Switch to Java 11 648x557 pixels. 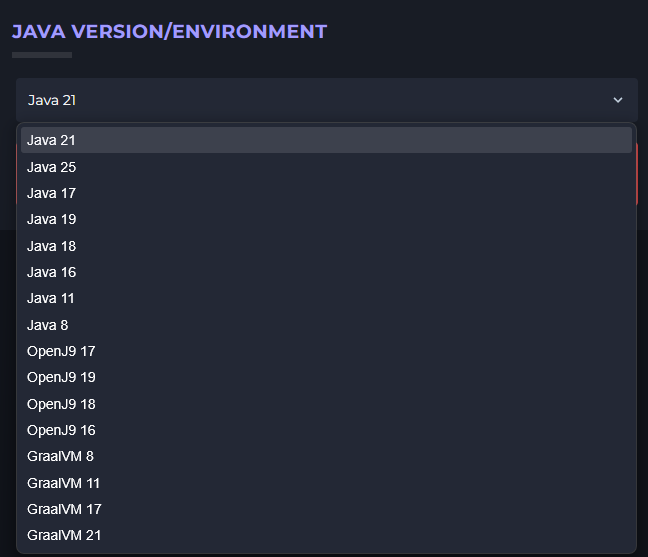coord(52,298)
